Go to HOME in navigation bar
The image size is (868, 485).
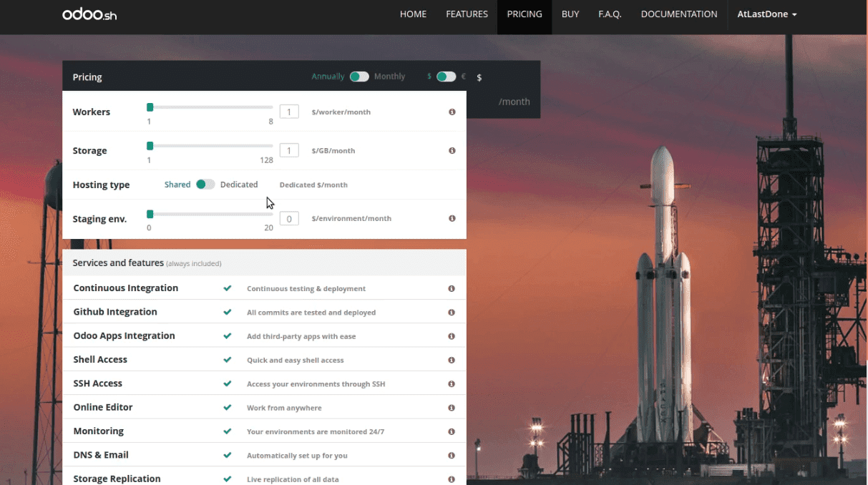click(x=413, y=14)
